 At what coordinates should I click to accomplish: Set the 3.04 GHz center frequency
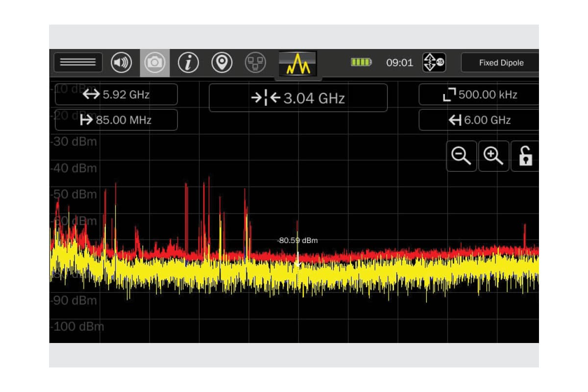[298, 98]
